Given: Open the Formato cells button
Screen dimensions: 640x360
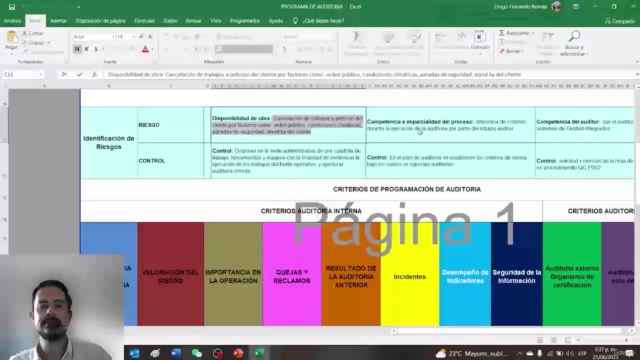Looking at the screenshot, I should pyautogui.click(x=480, y=42).
